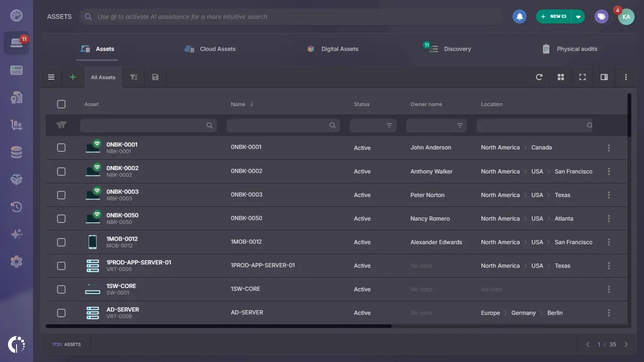Click the vertical scrollbar of the assets table
Image resolution: width=644 pixels, height=362 pixels.
tap(629, 115)
